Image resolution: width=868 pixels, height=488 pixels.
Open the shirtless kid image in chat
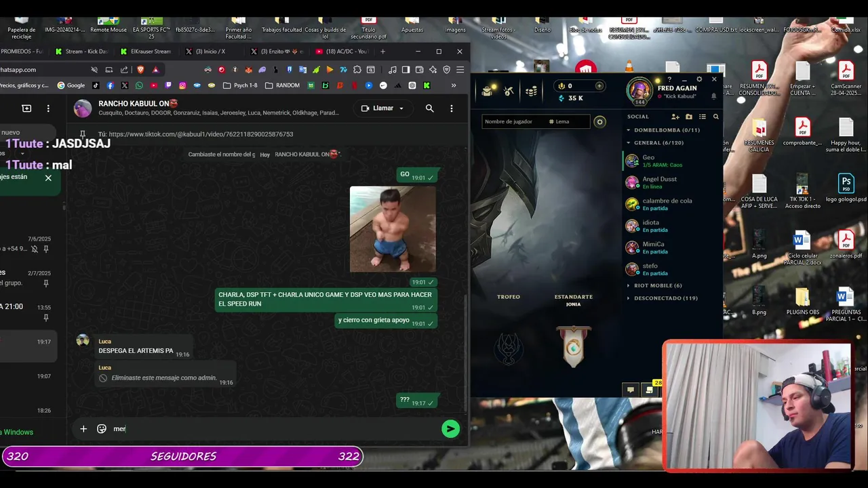(x=393, y=229)
